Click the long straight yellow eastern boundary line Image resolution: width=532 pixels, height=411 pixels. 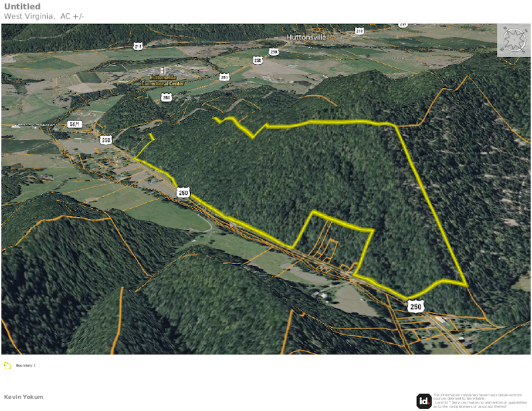[x=431, y=205]
